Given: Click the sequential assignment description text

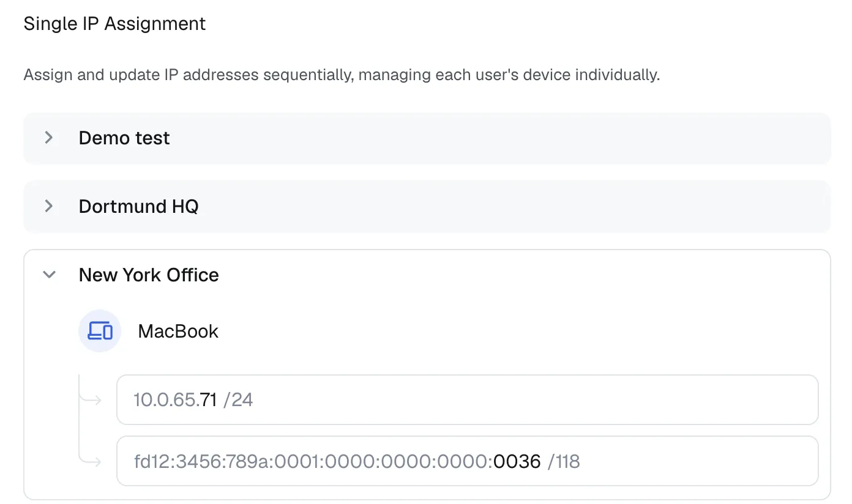Looking at the screenshot, I should coord(342,75).
